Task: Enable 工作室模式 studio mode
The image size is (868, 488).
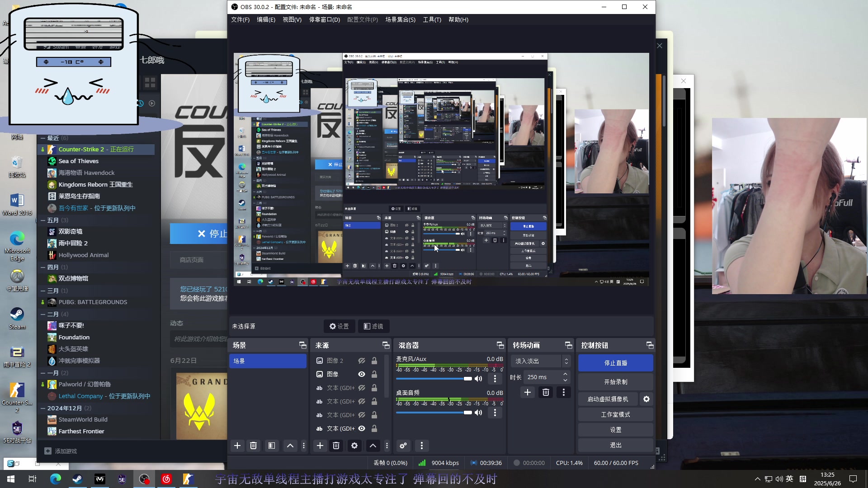Action: click(x=615, y=414)
